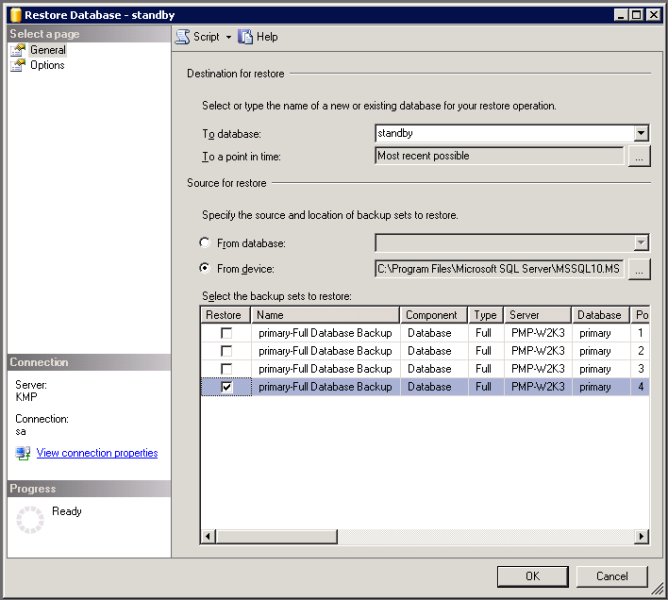Browse point in time with ellipsis button
The height and width of the screenshot is (600, 668).
(639, 156)
